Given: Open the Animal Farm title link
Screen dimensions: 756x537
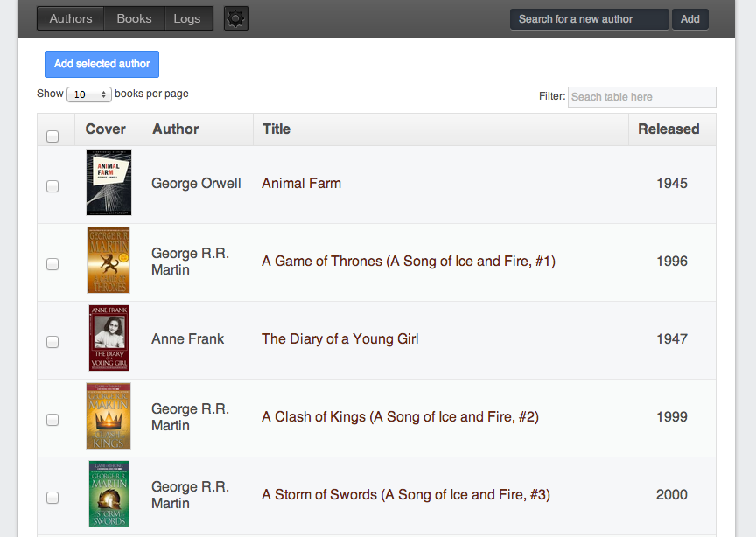Looking at the screenshot, I should pos(301,184).
